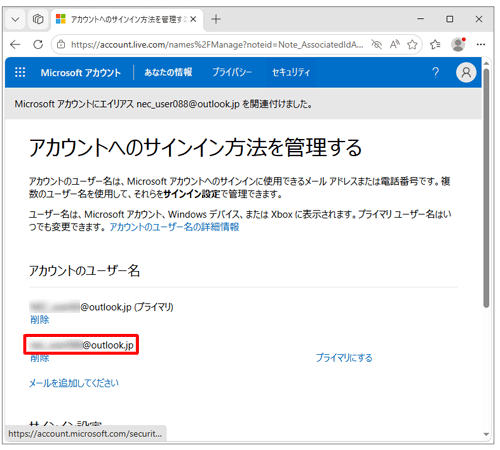Open the Microsoft app launcher grid
The image size is (500, 450).
20,72
